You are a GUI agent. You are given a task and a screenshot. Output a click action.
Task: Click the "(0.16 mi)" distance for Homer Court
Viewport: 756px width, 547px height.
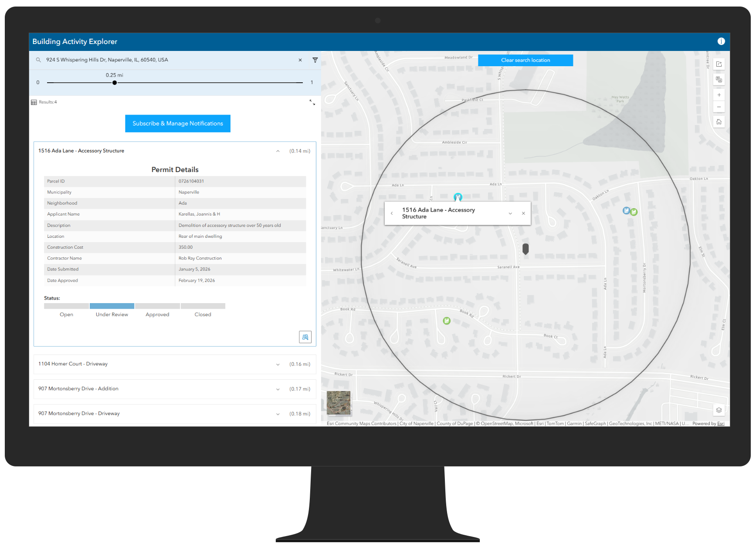click(300, 365)
